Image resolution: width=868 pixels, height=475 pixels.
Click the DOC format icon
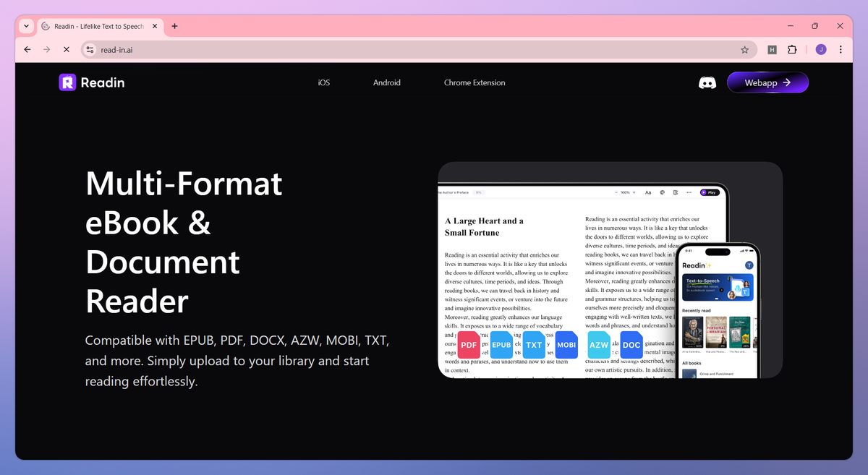point(631,344)
